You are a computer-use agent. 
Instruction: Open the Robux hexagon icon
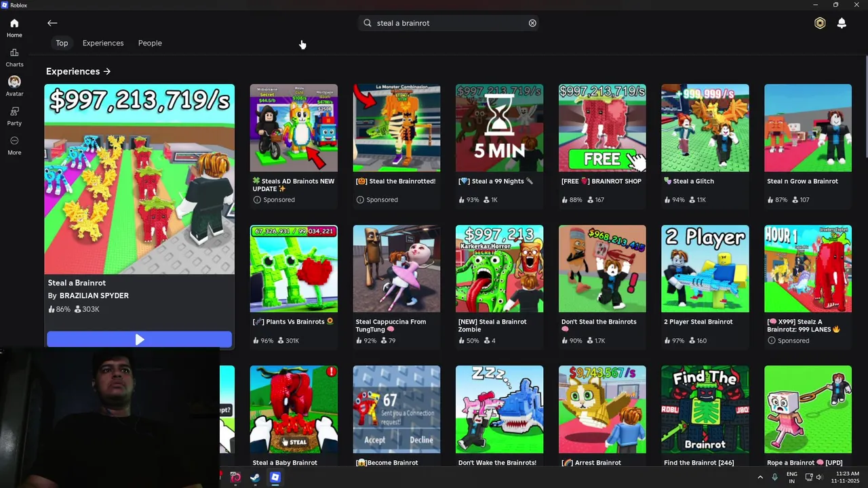[x=820, y=23]
